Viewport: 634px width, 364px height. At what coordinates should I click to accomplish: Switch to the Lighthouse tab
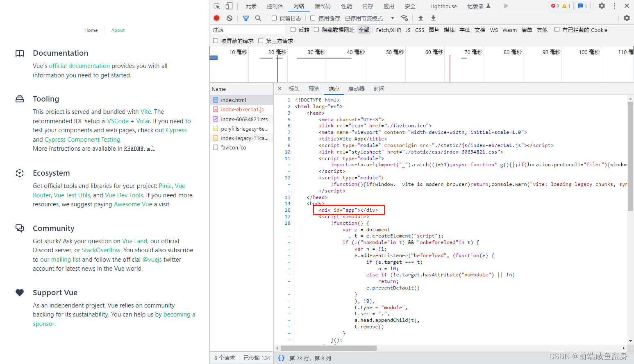(x=443, y=6)
